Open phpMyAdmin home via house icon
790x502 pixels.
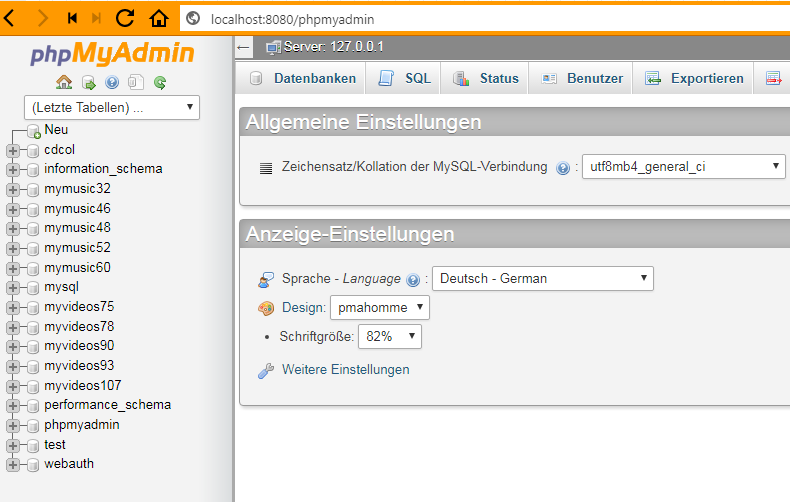point(64,82)
